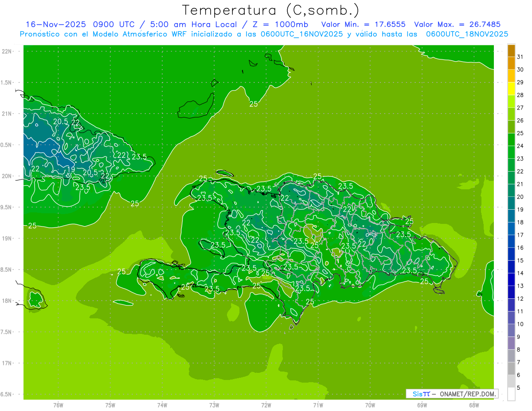Image resolution: width=532 pixels, height=411 pixels.
Task: Click the '22N' latitude axis label
Action: [x=8, y=51]
